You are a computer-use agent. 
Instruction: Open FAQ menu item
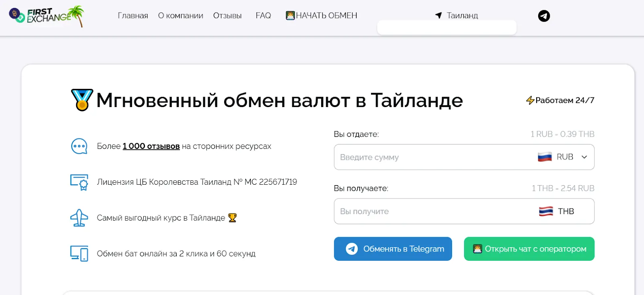263,16
